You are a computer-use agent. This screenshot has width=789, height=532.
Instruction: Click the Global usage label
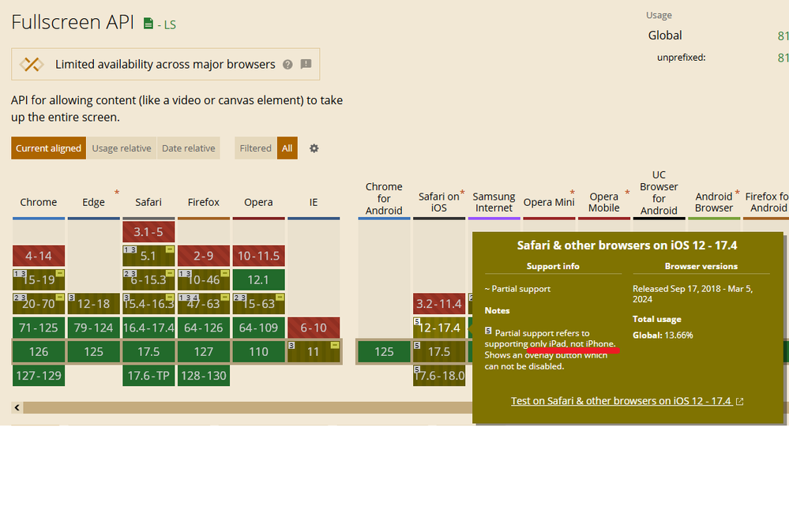point(665,36)
